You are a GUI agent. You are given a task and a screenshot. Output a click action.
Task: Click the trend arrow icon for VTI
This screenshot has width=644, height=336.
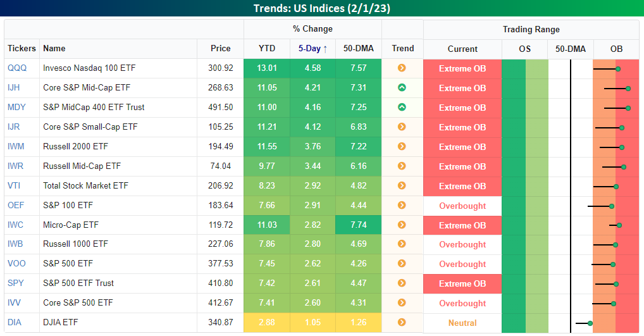(x=402, y=185)
